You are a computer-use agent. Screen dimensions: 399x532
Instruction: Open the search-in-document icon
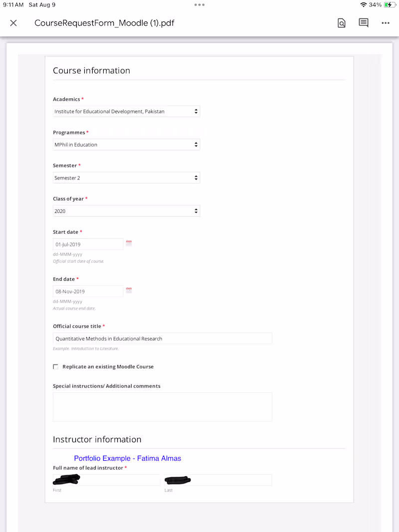[341, 23]
